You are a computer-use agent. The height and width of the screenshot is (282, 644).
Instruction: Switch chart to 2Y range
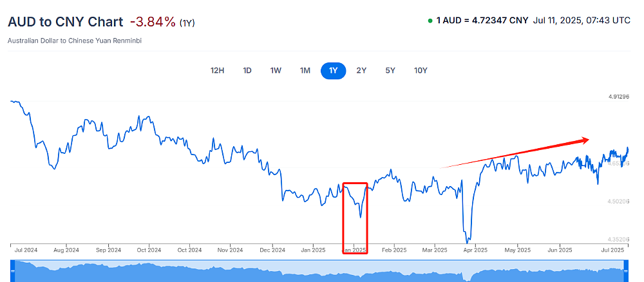361,71
